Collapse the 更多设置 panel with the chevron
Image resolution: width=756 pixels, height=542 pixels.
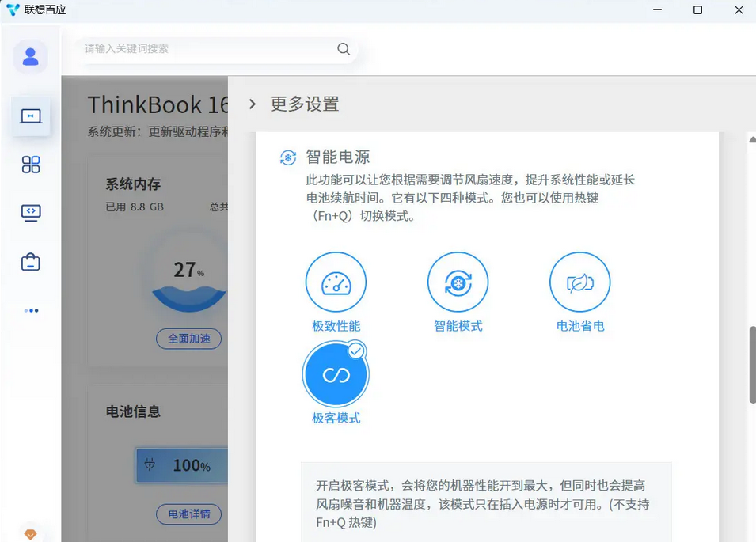point(253,104)
